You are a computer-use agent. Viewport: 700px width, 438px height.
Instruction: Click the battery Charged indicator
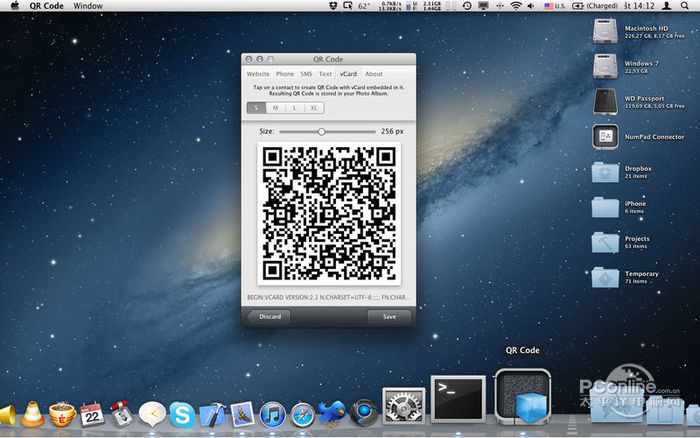pos(595,6)
